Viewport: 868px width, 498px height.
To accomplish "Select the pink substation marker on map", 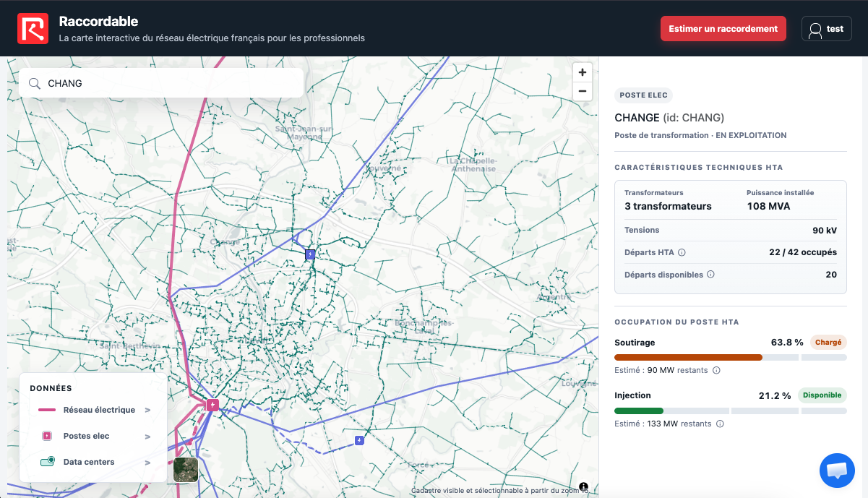I will click(x=212, y=405).
